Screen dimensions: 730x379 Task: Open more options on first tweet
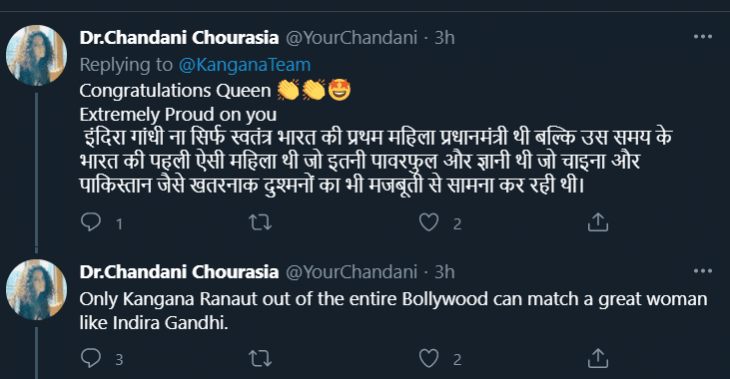(703, 37)
